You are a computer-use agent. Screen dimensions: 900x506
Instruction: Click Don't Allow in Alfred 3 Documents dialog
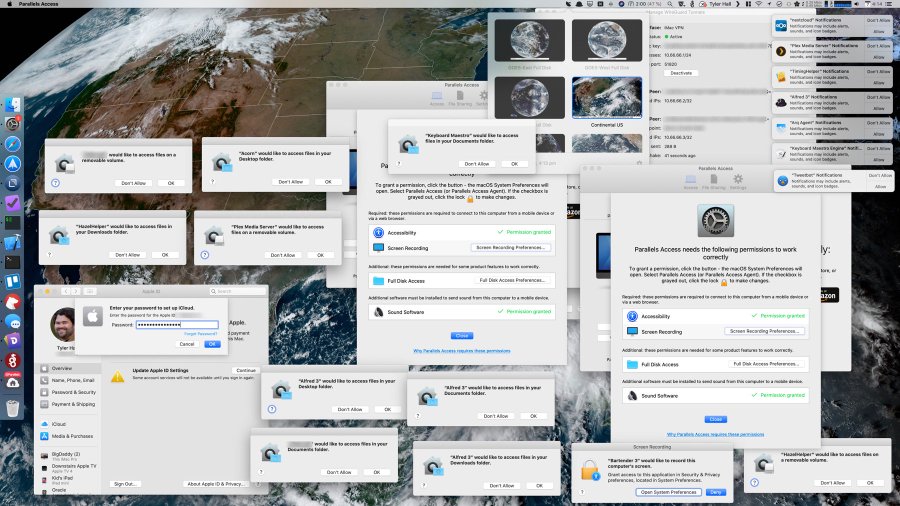pos(495,417)
